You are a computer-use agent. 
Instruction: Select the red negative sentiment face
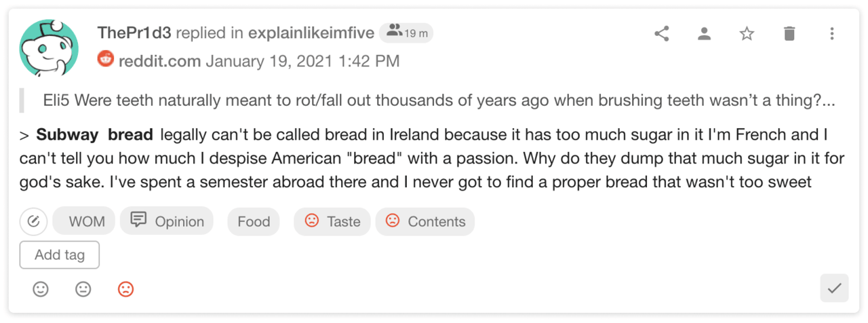point(125,289)
